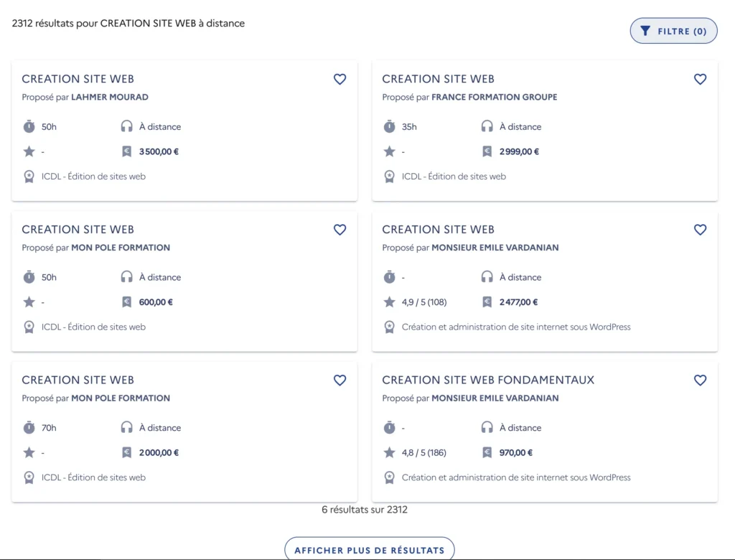735x560 pixels.
Task: Click the star icon beside the dash on the 50h course
Action: click(28, 151)
